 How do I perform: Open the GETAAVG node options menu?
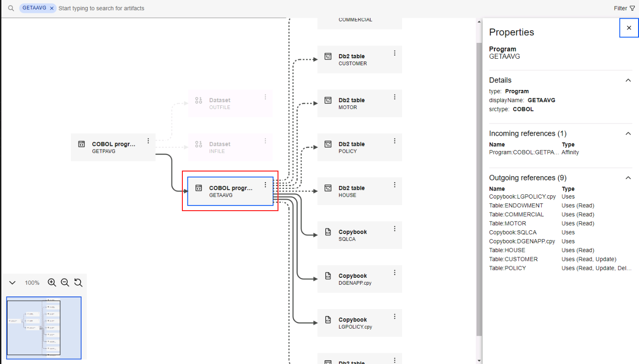pyautogui.click(x=265, y=185)
